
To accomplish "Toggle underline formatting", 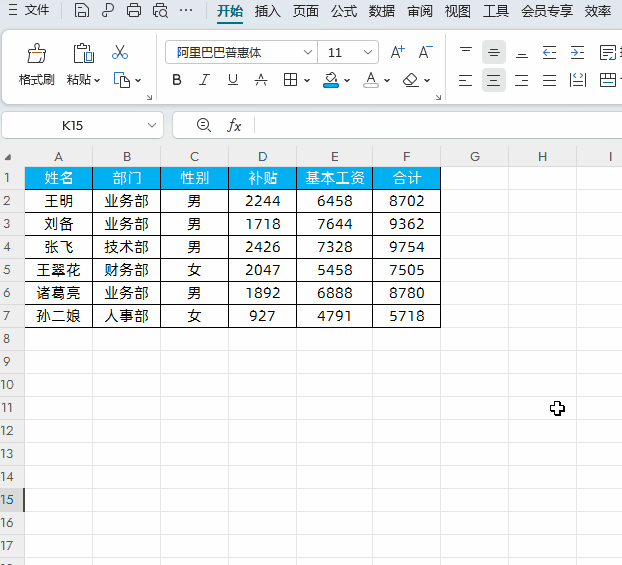I will tap(232, 80).
